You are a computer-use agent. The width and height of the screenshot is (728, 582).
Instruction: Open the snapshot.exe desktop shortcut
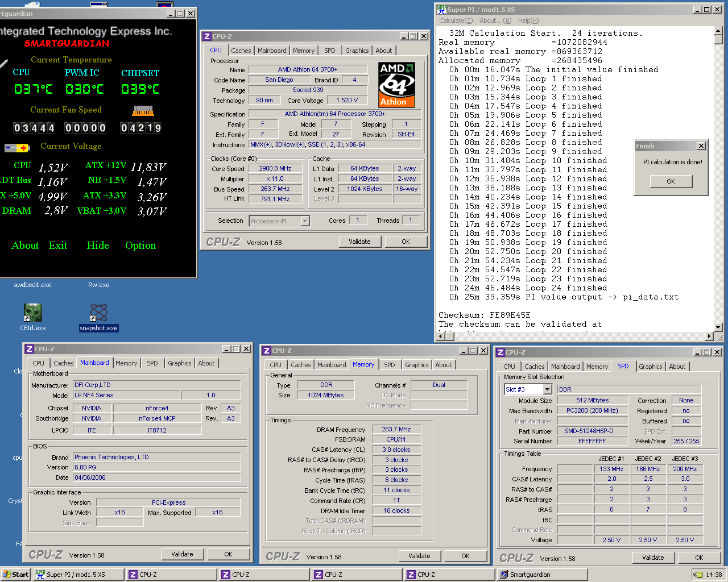pos(99,317)
